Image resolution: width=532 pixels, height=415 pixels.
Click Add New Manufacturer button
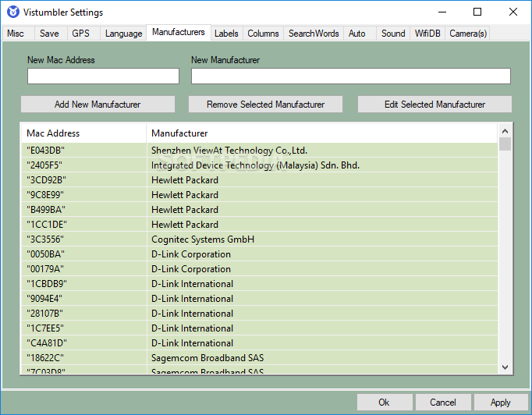pos(98,105)
